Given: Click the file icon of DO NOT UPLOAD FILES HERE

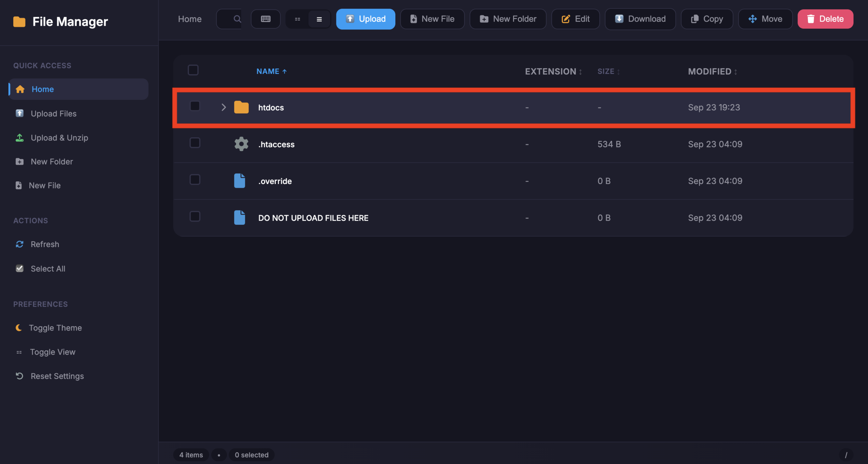Looking at the screenshot, I should tap(240, 218).
